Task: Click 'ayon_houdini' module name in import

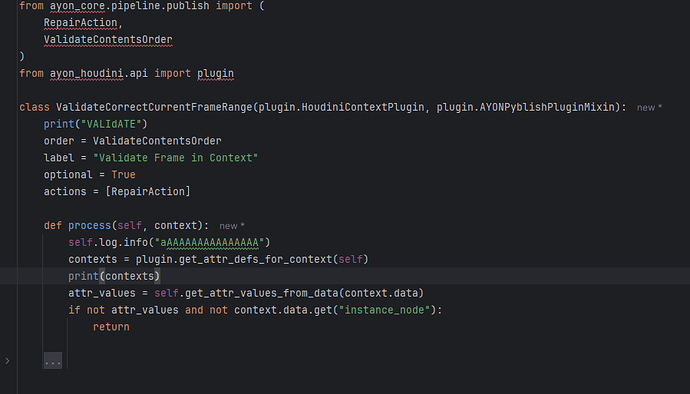Action: [86, 74]
